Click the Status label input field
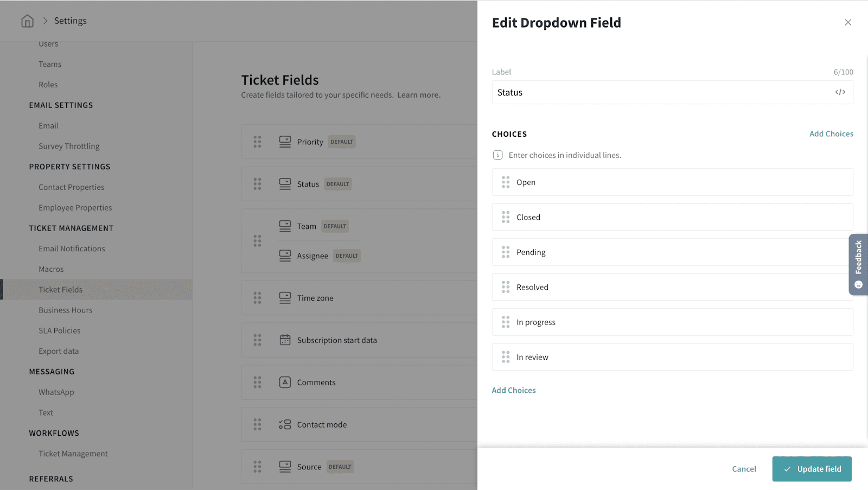 point(662,93)
